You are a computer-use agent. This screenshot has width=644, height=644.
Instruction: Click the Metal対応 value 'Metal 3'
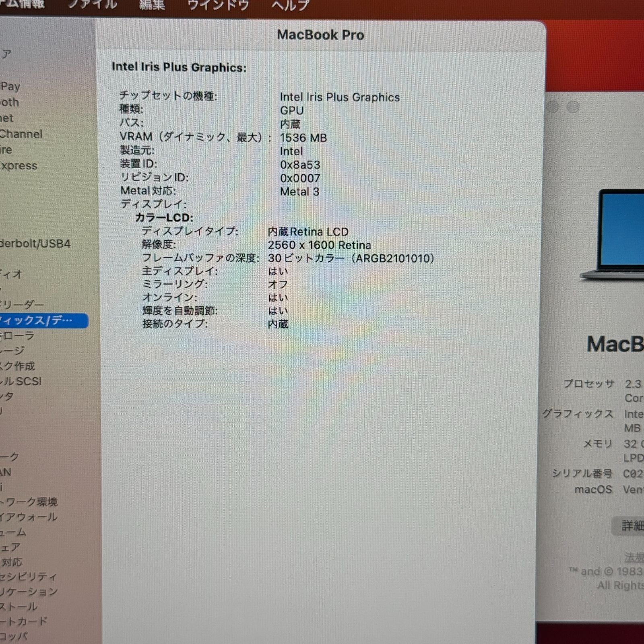tap(300, 192)
